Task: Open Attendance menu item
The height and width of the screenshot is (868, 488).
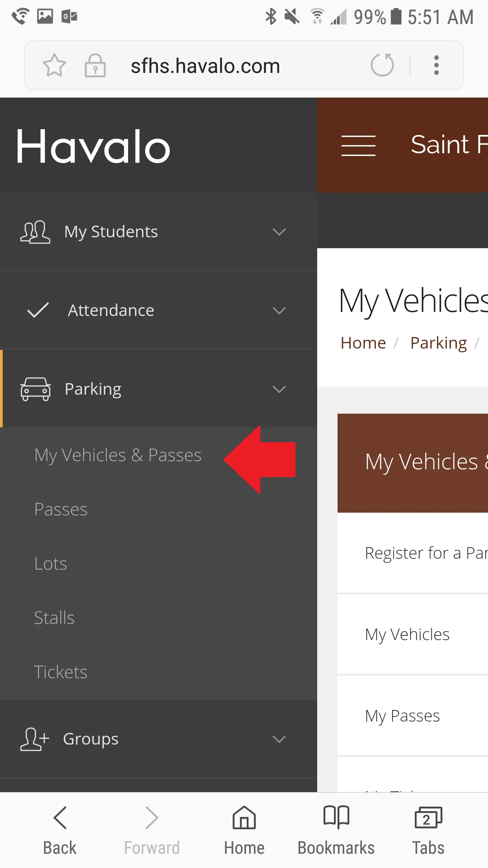Action: click(x=159, y=310)
